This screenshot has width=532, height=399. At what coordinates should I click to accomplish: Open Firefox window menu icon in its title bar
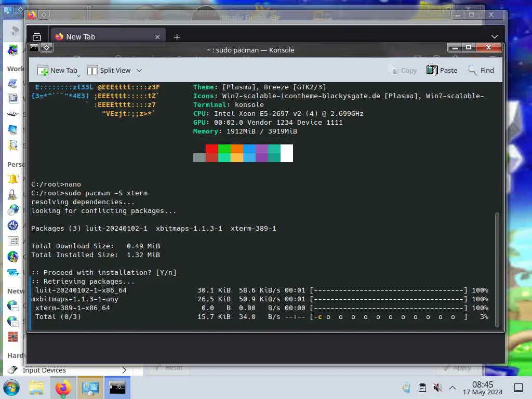pos(32,15)
